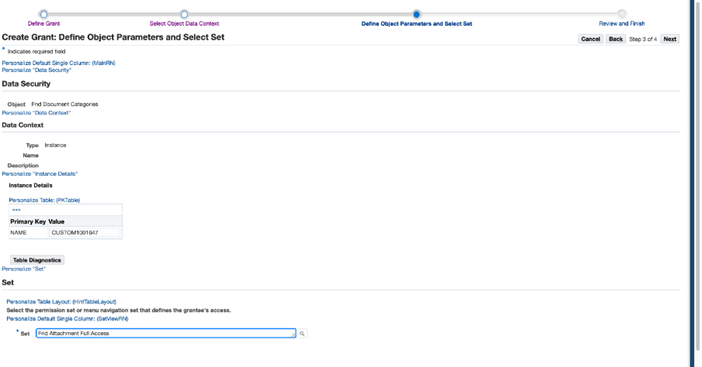Proceed with the Next button
Viewport: 702px width, 367px height.
point(670,39)
